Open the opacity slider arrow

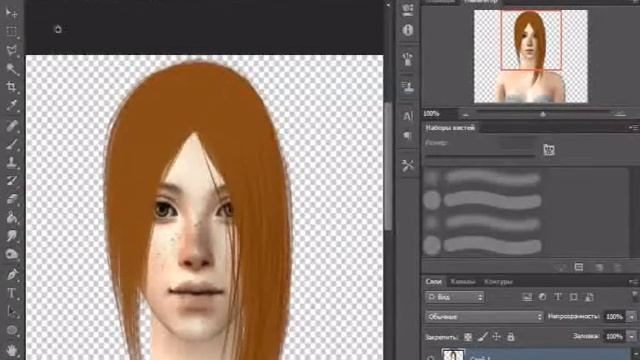click(x=632, y=316)
